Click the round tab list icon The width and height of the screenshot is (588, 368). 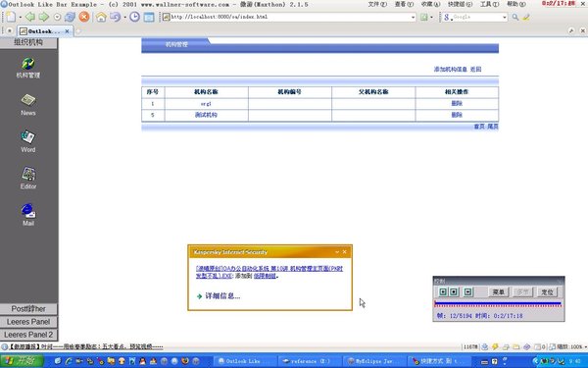[10, 31]
